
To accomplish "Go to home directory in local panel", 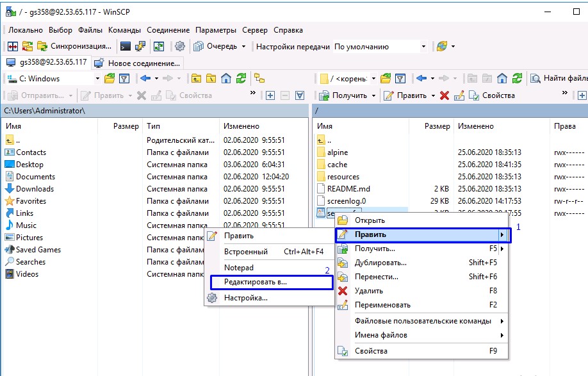I will 226,79.
